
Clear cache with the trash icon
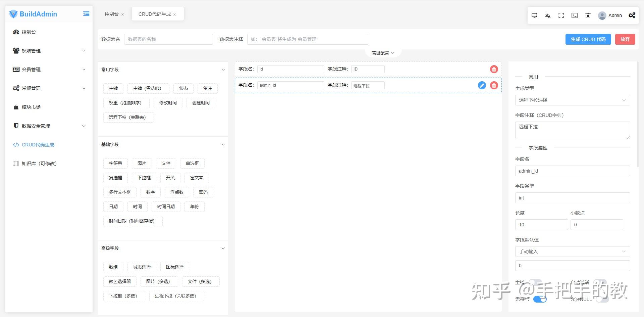pos(588,15)
